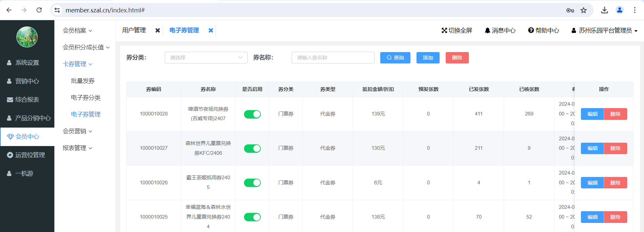Click the fullscreen toggle icon 切换全屏
The height and width of the screenshot is (232, 644).
tap(444, 31)
